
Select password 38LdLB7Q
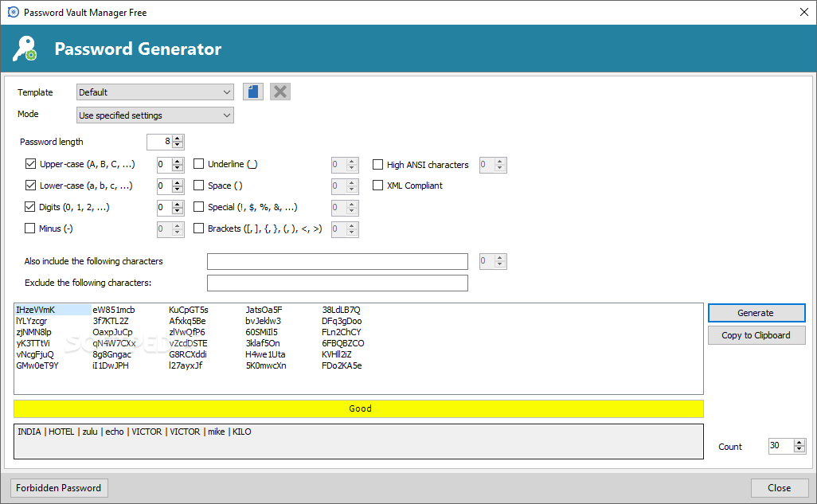[341, 310]
